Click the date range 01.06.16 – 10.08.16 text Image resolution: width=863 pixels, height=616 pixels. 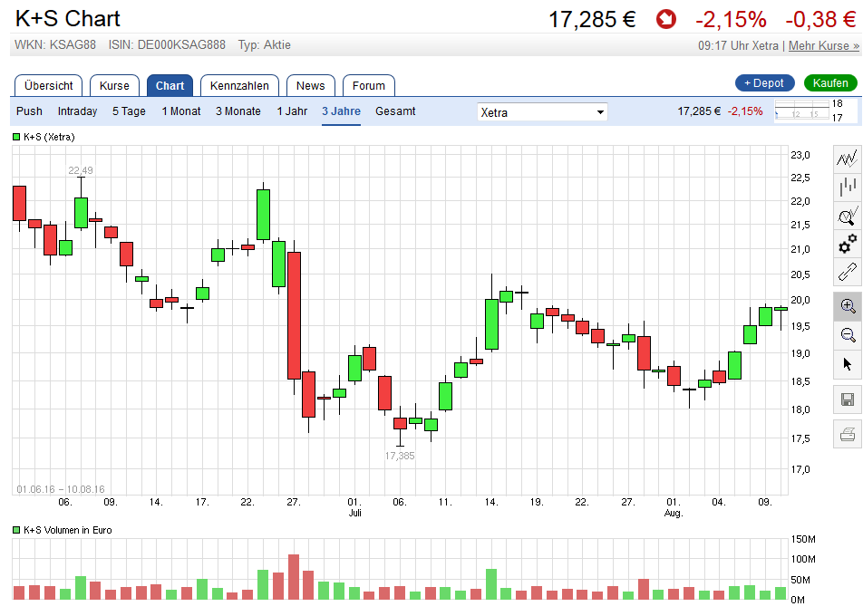(61, 489)
